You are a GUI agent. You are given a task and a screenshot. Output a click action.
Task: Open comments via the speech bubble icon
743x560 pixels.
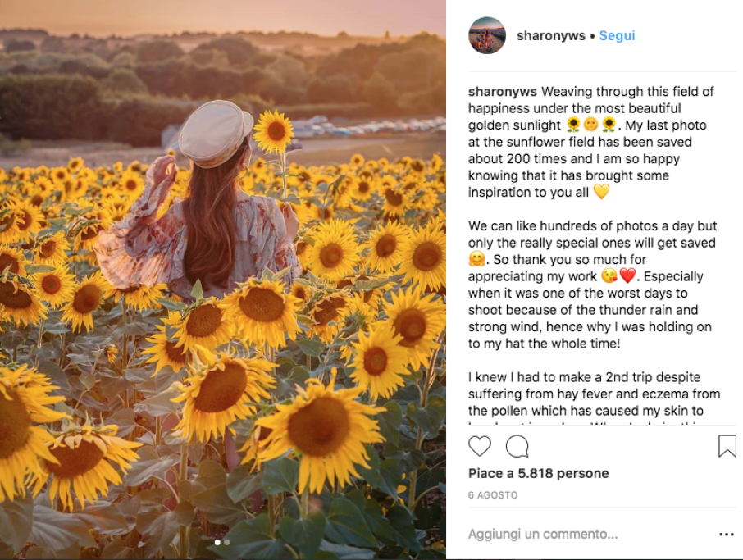point(517,446)
